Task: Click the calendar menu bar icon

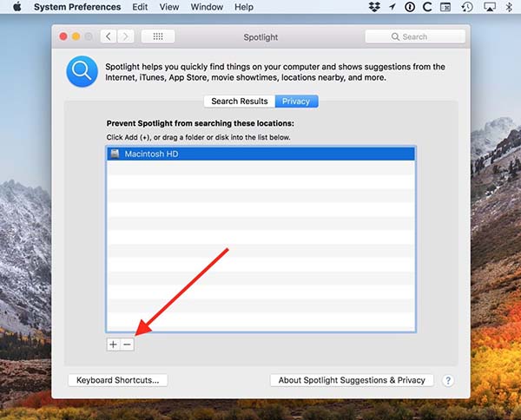Action: pos(445,7)
